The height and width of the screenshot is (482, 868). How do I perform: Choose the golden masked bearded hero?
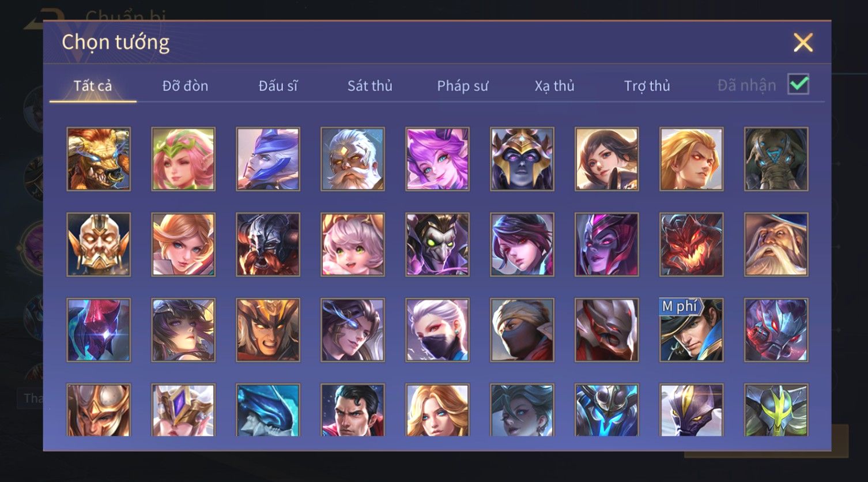coord(99,244)
